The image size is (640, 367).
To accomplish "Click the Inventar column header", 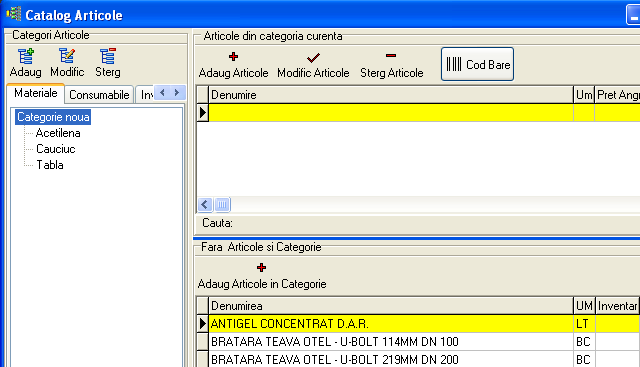I will click(618, 306).
